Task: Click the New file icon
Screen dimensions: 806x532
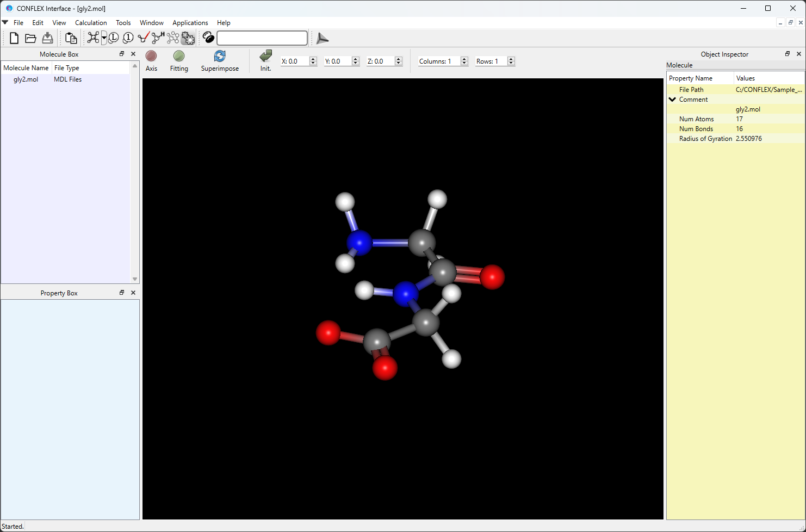Action: click(x=14, y=38)
